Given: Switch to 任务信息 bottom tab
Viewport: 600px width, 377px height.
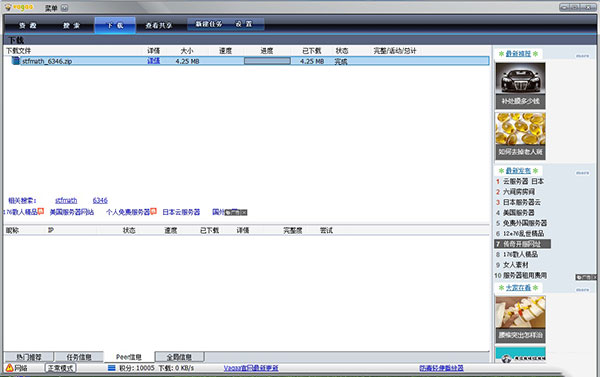Looking at the screenshot, I should [x=79, y=357].
